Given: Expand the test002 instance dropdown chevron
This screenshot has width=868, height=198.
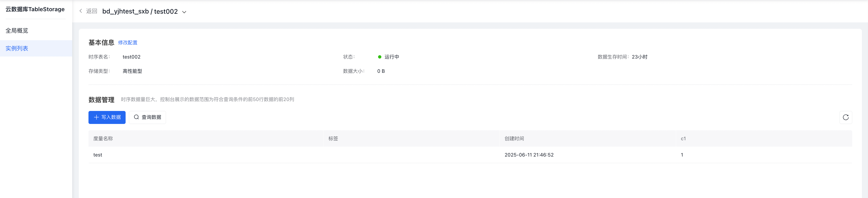Looking at the screenshot, I should [184, 12].
